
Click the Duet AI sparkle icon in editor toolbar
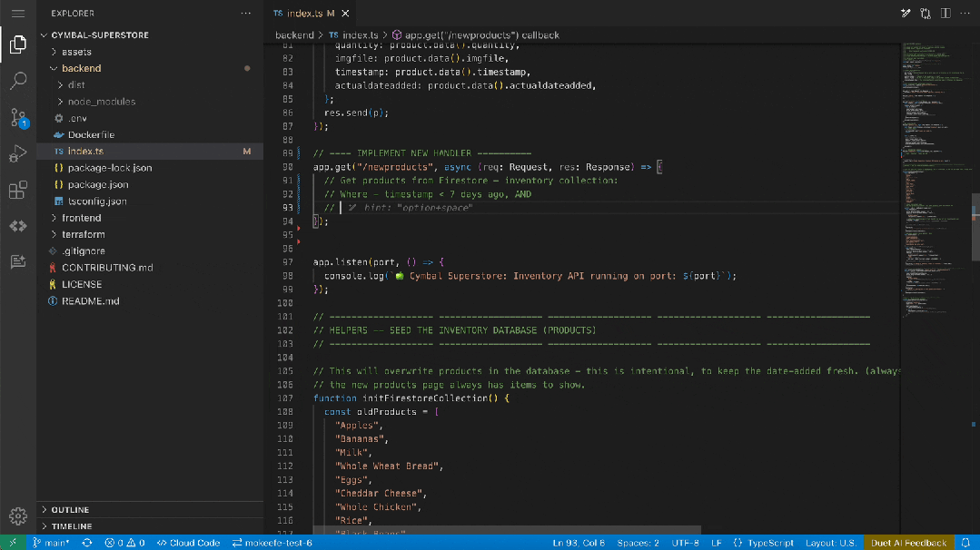(x=906, y=13)
